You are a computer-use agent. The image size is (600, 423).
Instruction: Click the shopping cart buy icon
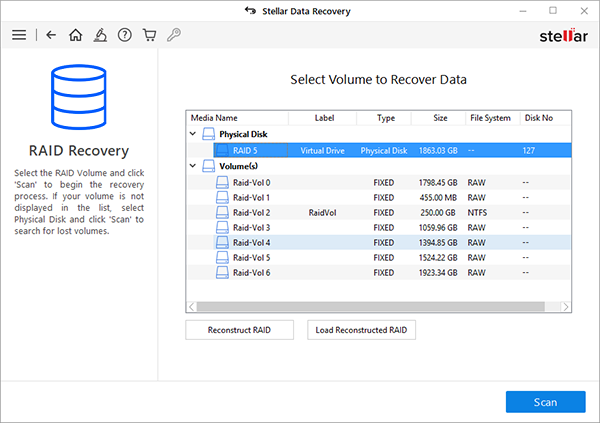click(150, 35)
